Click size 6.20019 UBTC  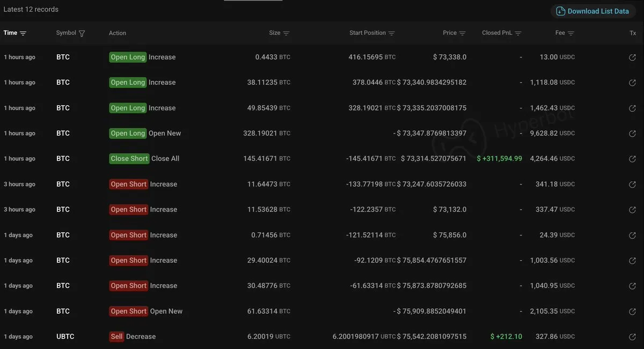pos(269,337)
